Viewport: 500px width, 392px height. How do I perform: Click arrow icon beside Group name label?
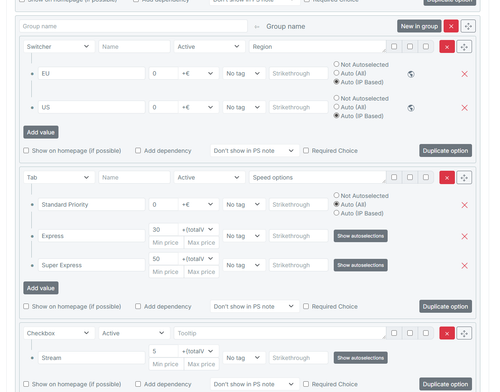pyautogui.click(x=257, y=27)
